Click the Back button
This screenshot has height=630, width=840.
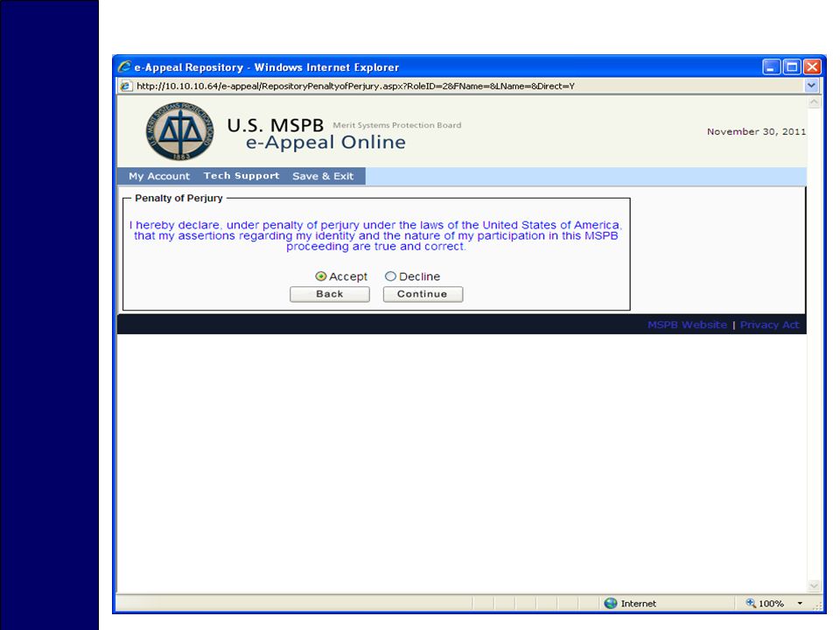click(330, 294)
